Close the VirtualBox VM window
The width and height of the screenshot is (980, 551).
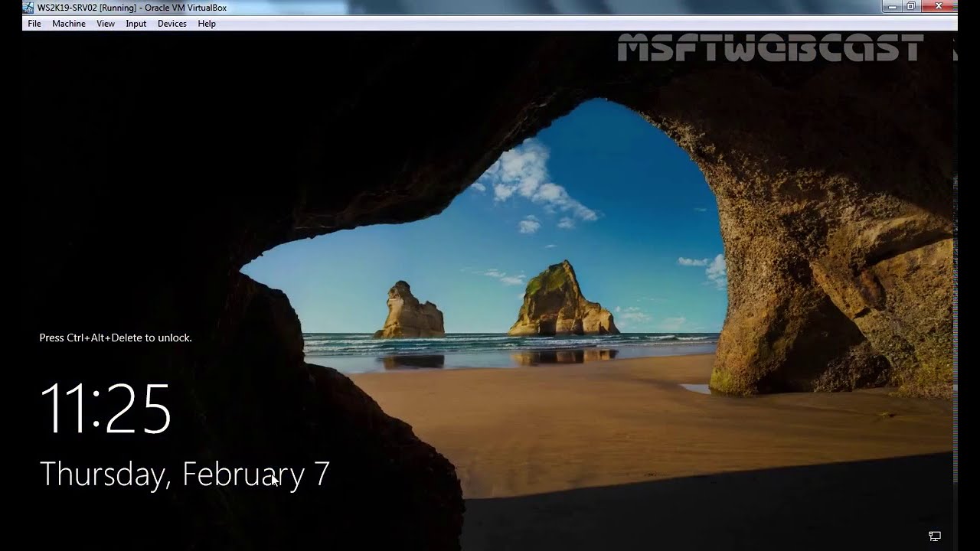pos(938,6)
